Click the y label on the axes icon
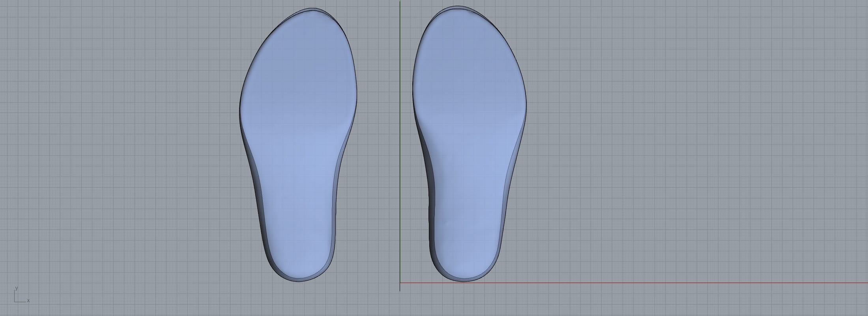Screen dimensions: 868x316 coord(16,288)
